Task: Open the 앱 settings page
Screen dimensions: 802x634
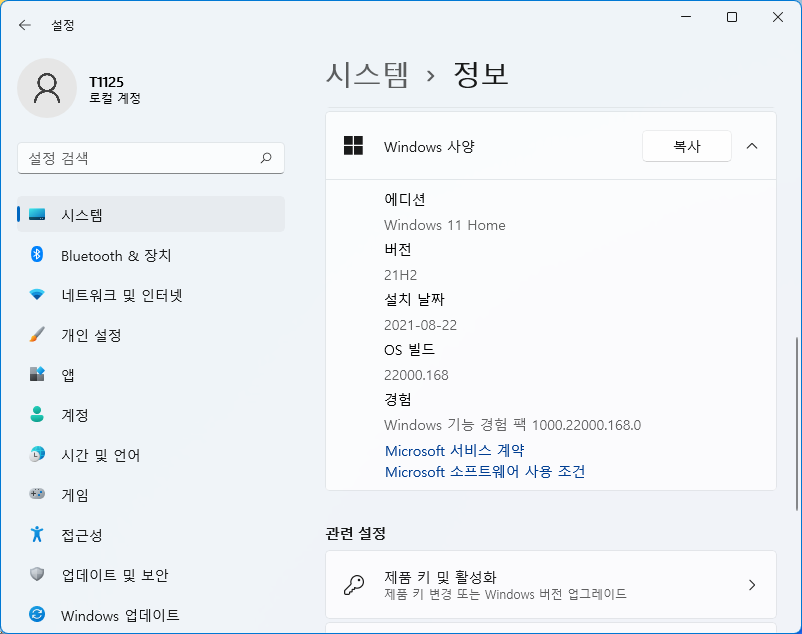Action: click(151, 375)
